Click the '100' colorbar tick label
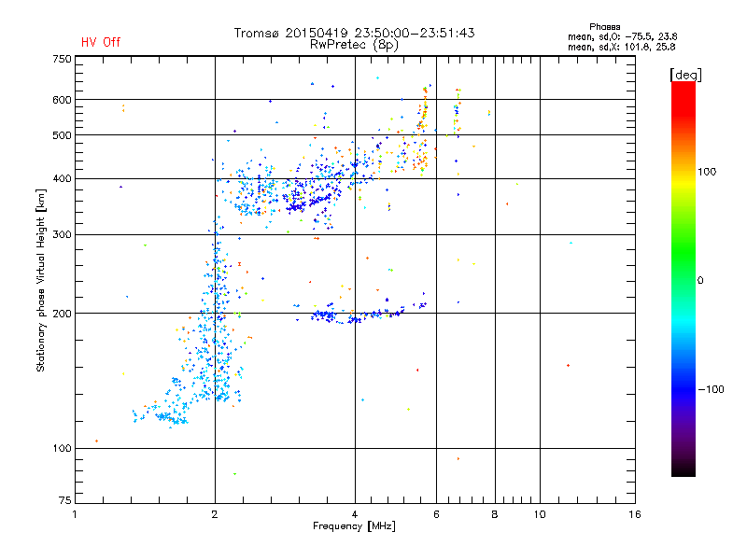Screen dimensions: 747x560 707,172
